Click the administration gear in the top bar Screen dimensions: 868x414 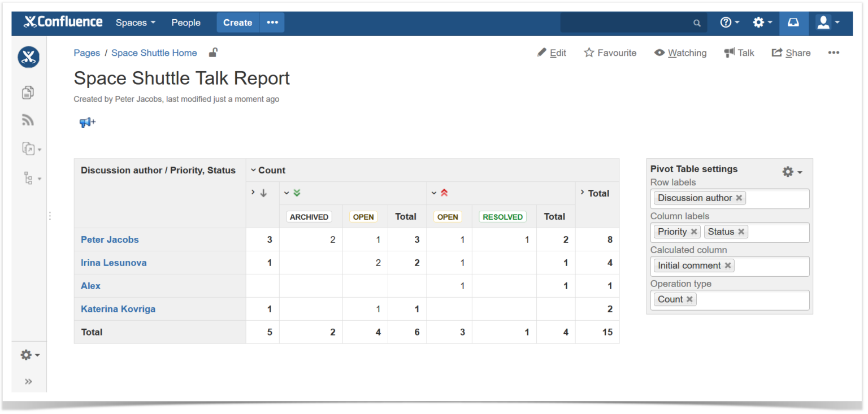point(759,22)
